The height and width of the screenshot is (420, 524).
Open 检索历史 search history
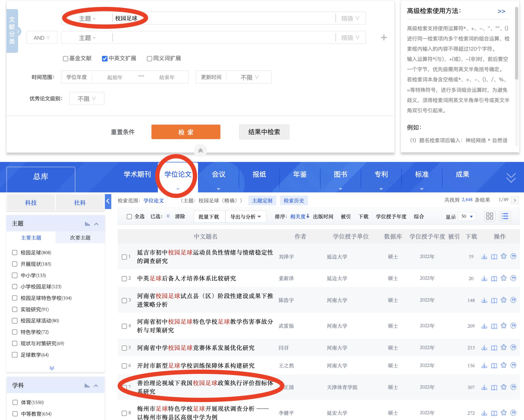pyautogui.click(x=293, y=200)
